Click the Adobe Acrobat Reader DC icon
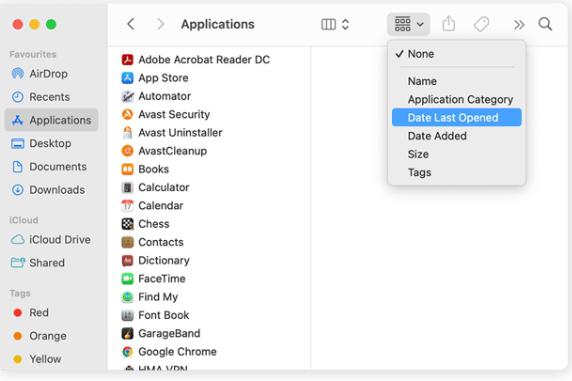572x381 pixels. click(x=127, y=59)
